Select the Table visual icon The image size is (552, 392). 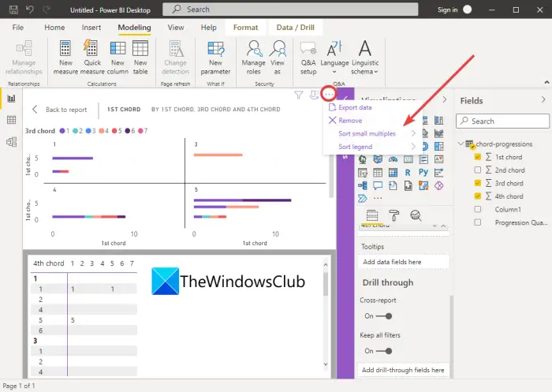(378, 173)
